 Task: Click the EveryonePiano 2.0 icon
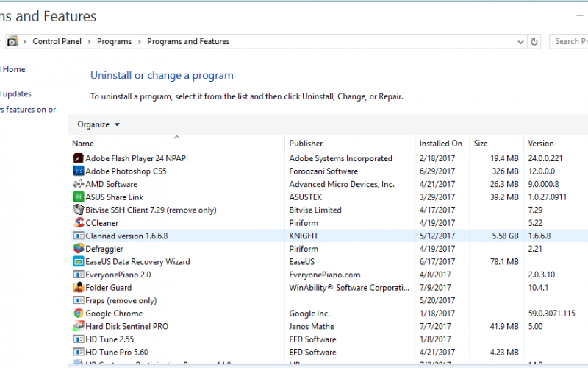pos(79,275)
